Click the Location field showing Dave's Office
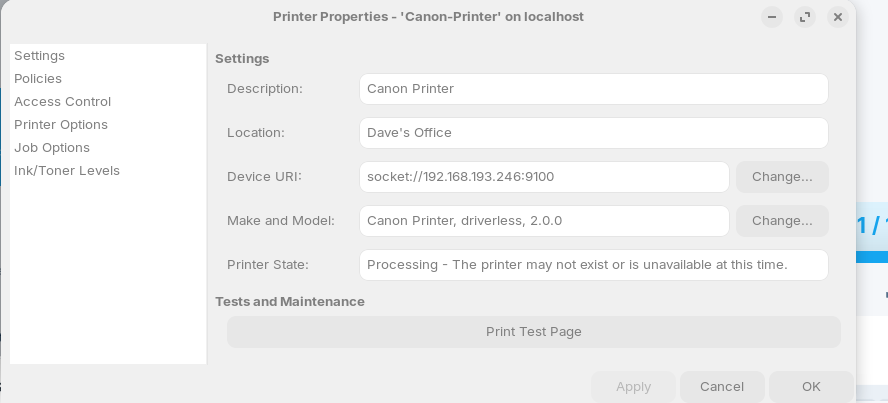 point(593,133)
